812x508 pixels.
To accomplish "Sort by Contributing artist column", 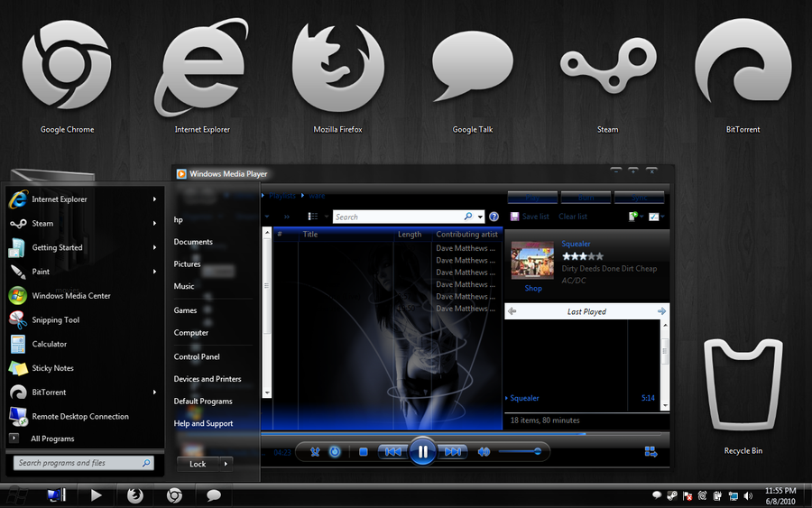I will tap(466, 234).
